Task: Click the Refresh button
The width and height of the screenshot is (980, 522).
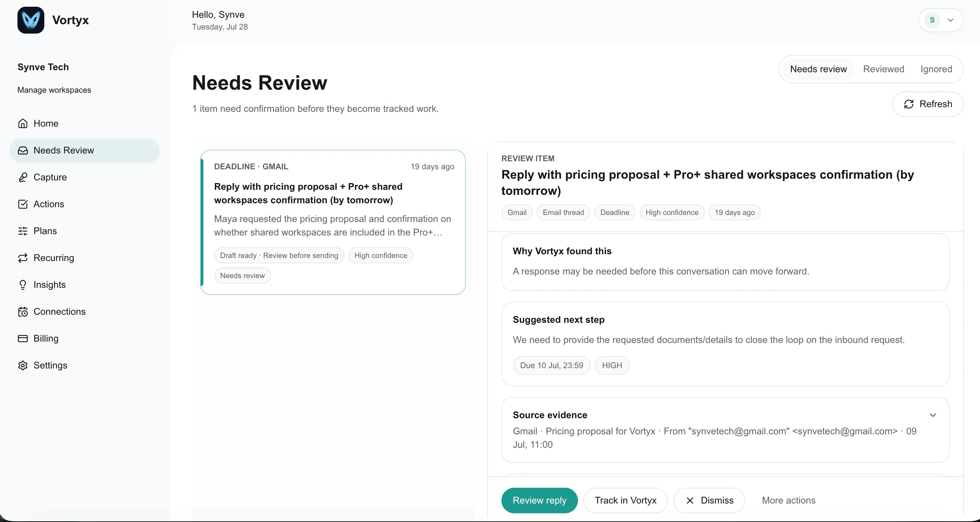Action: point(928,104)
